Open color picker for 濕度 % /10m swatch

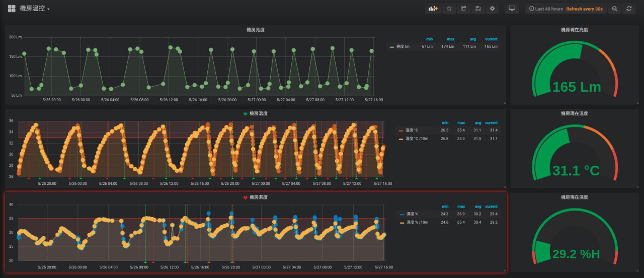(x=401, y=222)
